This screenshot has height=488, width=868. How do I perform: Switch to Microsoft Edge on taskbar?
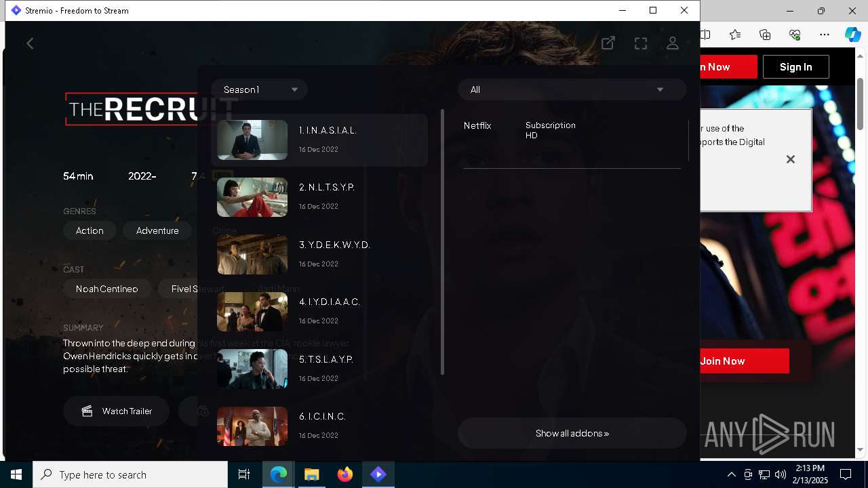(x=279, y=474)
